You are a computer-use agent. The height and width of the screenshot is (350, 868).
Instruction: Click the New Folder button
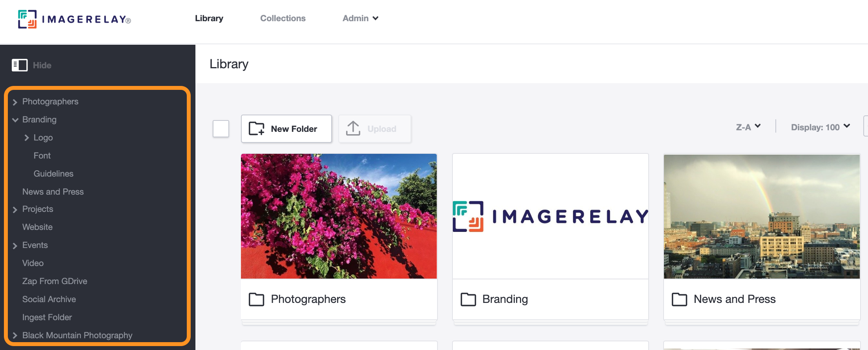[286, 129]
